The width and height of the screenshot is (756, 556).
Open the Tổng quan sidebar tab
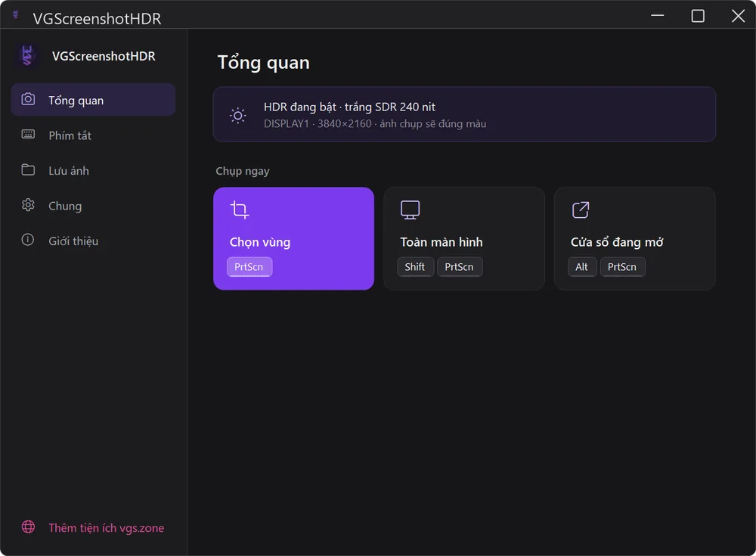93,100
